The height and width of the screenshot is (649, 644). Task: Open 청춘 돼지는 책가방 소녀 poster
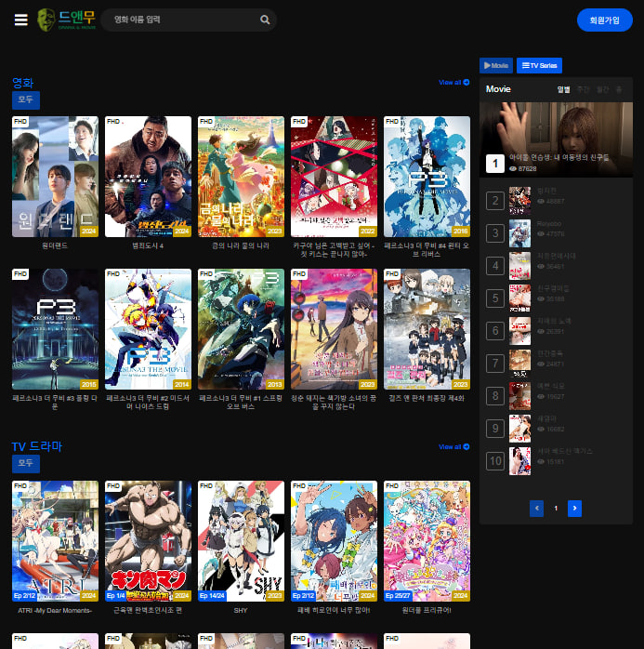334,329
